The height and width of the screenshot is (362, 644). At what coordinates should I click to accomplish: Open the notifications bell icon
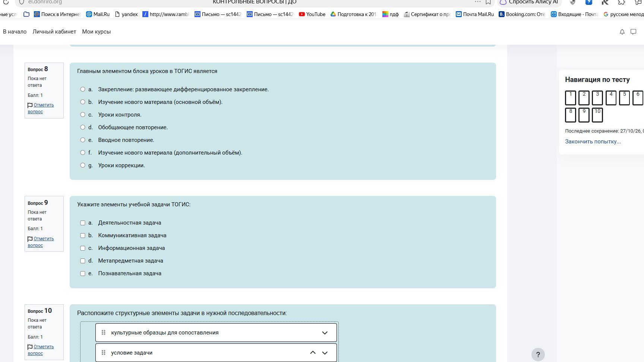[622, 32]
